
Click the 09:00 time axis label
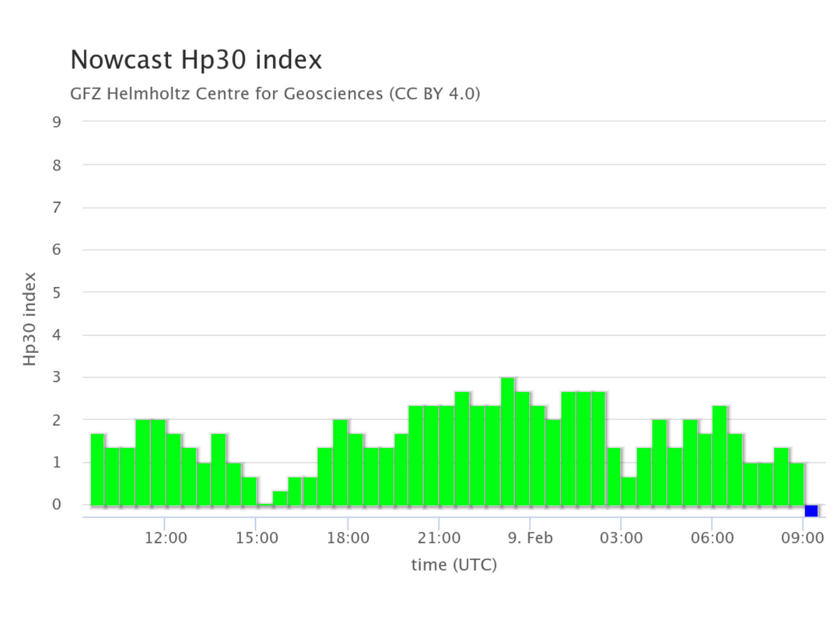(x=803, y=537)
